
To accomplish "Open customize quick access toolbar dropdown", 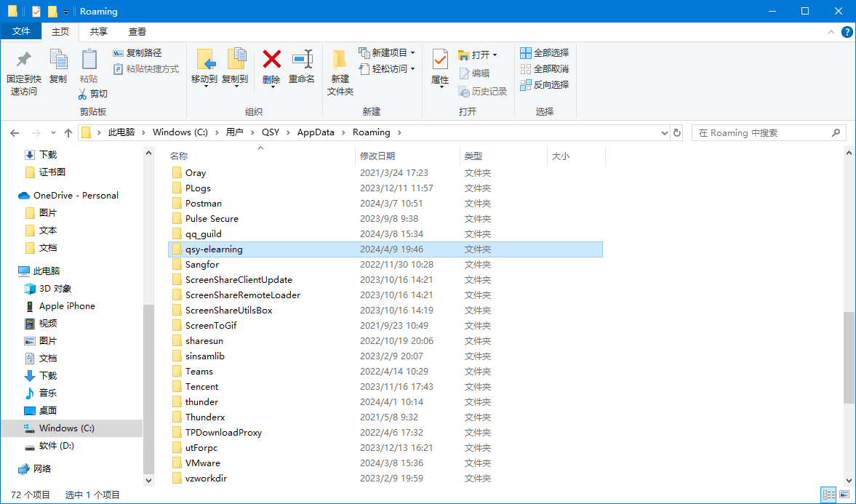I will click(65, 12).
